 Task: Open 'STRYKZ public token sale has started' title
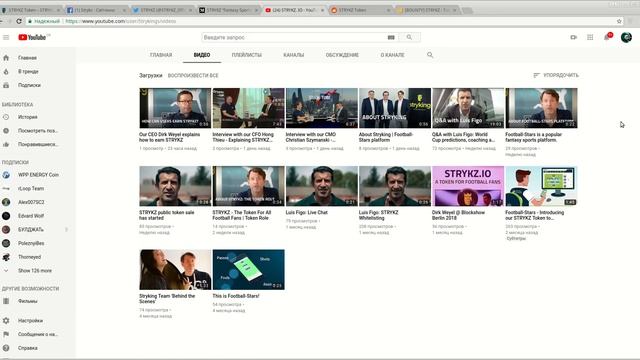167,215
